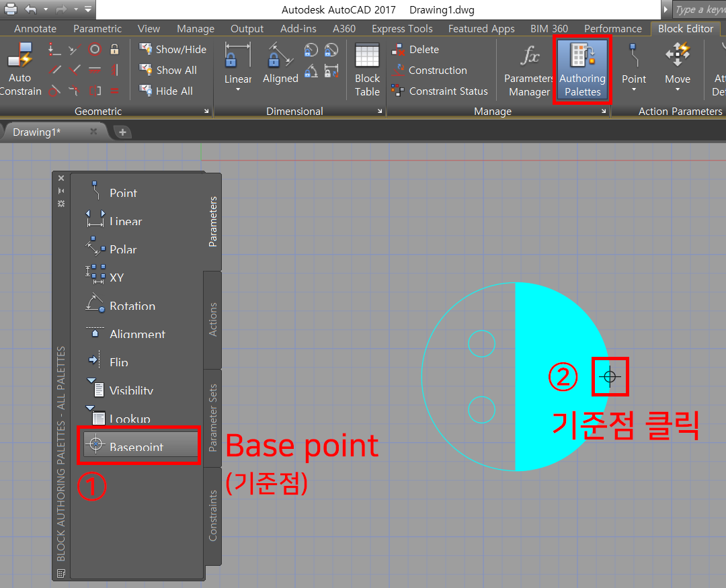This screenshot has height=588, width=726.
Task: Open the Undo history dropdown arrow
Action: 46,9
